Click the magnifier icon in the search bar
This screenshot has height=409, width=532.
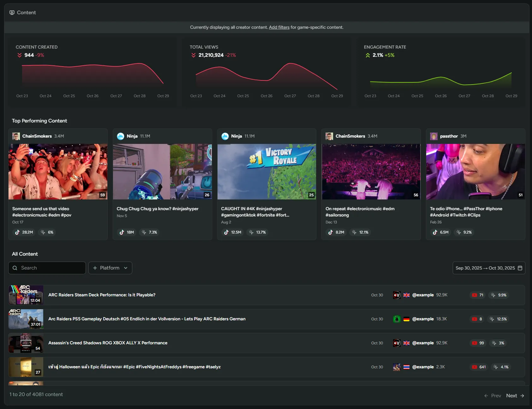(x=15, y=268)
